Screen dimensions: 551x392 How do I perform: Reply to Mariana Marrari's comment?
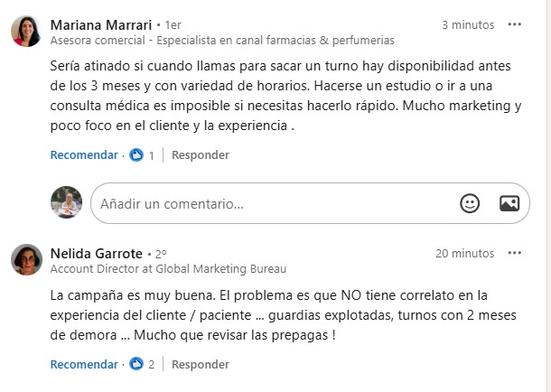[201, 155]
